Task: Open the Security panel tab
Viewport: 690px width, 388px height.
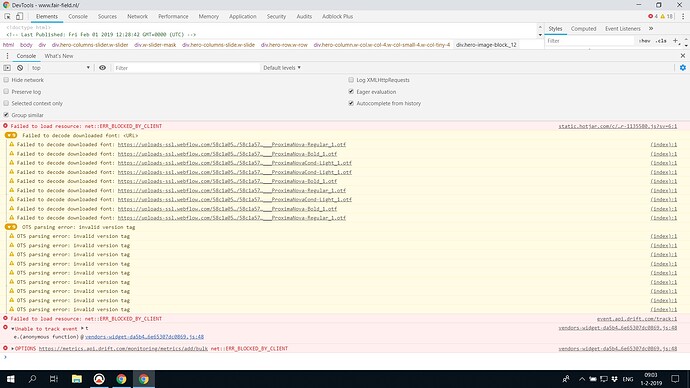Action: [x=276, y=16]
